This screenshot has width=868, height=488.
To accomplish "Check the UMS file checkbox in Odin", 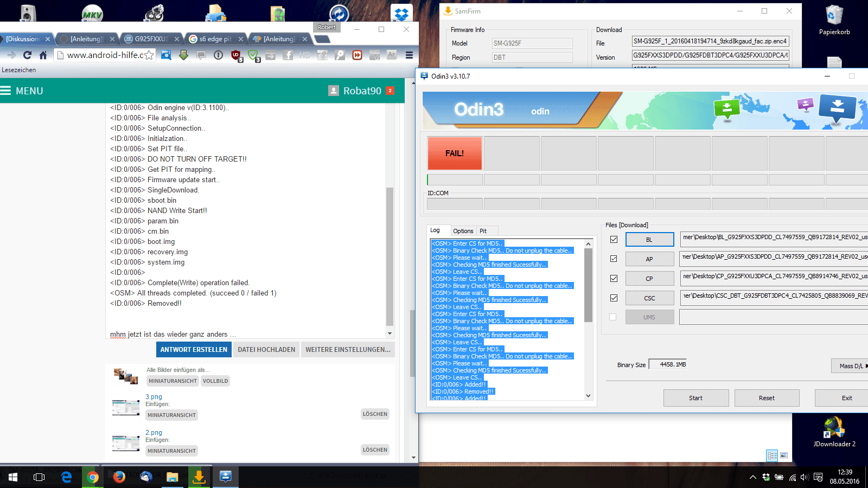I will pos(613,317).
